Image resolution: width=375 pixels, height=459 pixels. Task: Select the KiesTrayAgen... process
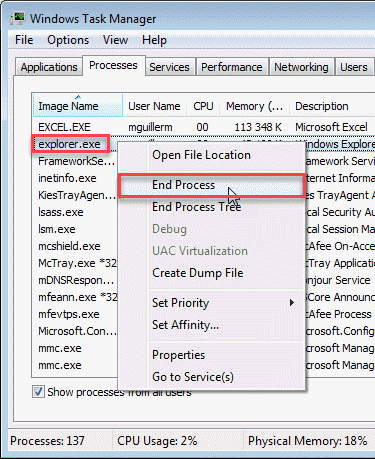[77, 195]
